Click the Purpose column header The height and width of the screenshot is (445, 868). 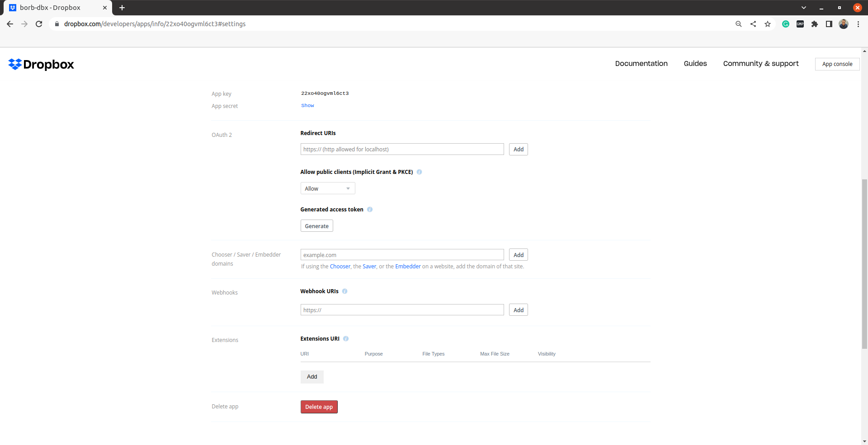[x=373, y=354]
